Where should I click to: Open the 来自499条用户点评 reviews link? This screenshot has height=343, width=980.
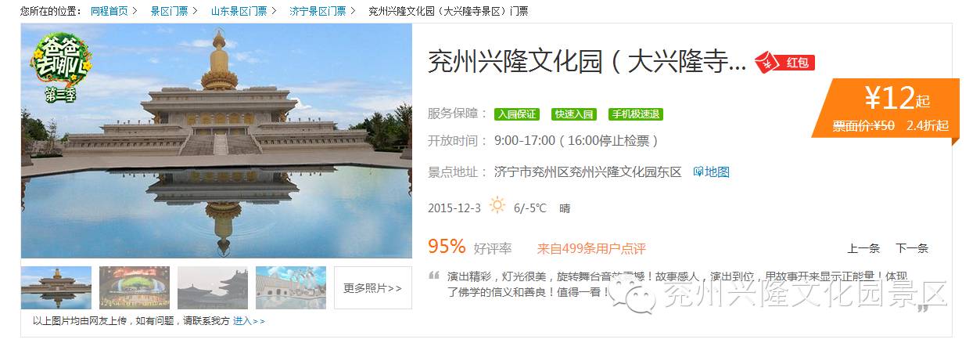pyautogui.click(x=591, y=248)
